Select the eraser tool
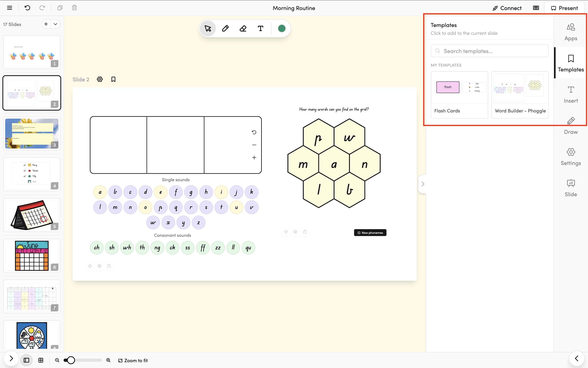 click(x=243, y=28)
